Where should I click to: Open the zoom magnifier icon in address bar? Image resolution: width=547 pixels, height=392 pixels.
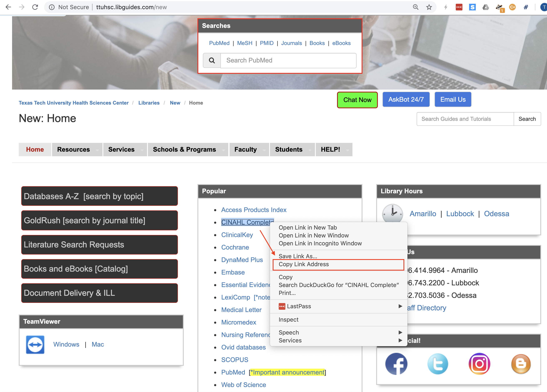coord(416,7)
